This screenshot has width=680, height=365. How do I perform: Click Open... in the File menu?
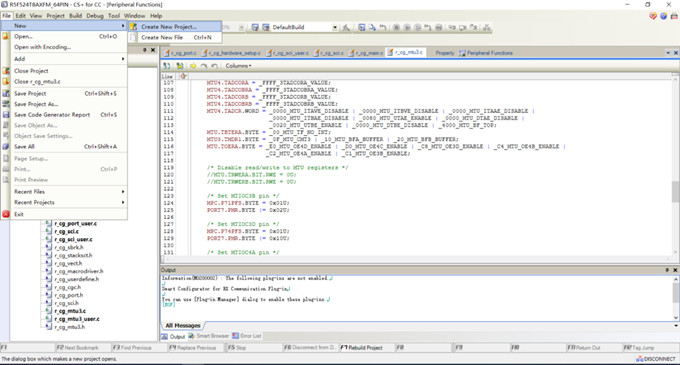64,36
